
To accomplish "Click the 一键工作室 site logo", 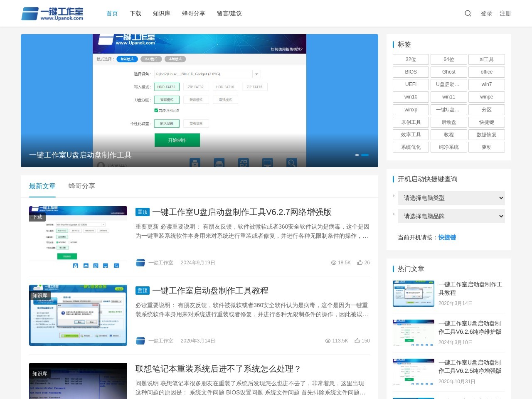I will (53, 13).
